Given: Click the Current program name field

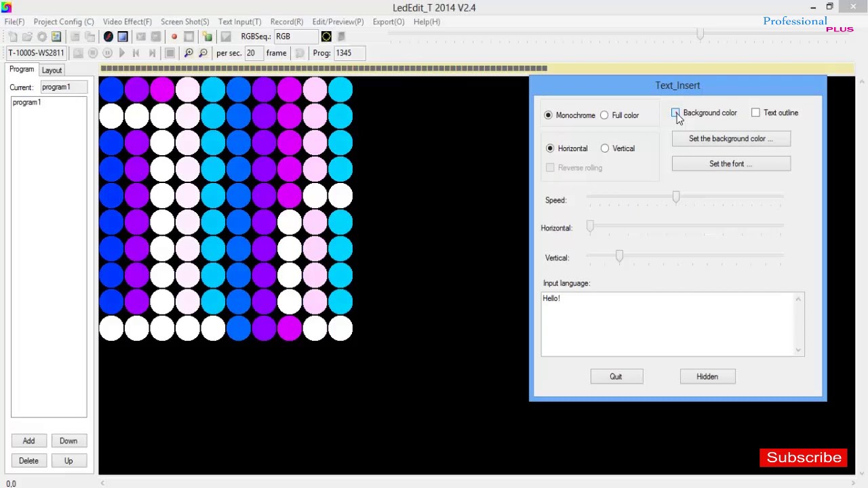Looking at the screenshot, I should [64, 87].
